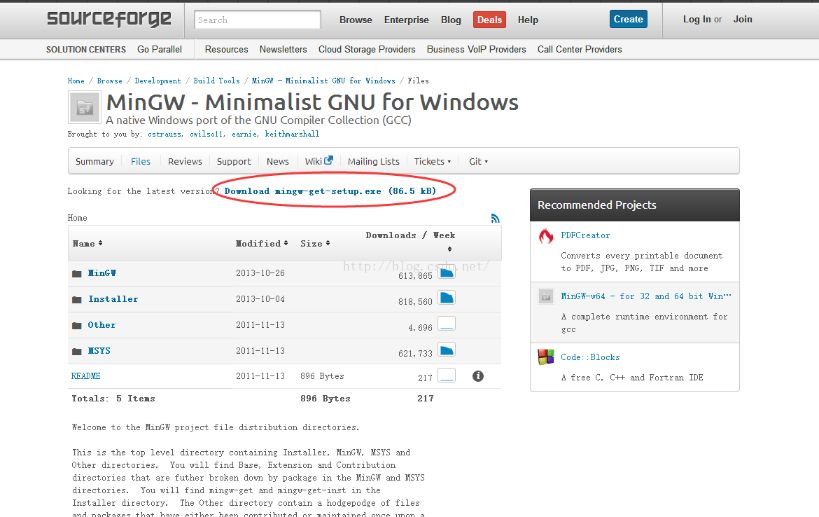Image resolution: width=819 pixels, height=517 pixels.
Task: Click the cstrauss author link
Action: pos(165,134)
